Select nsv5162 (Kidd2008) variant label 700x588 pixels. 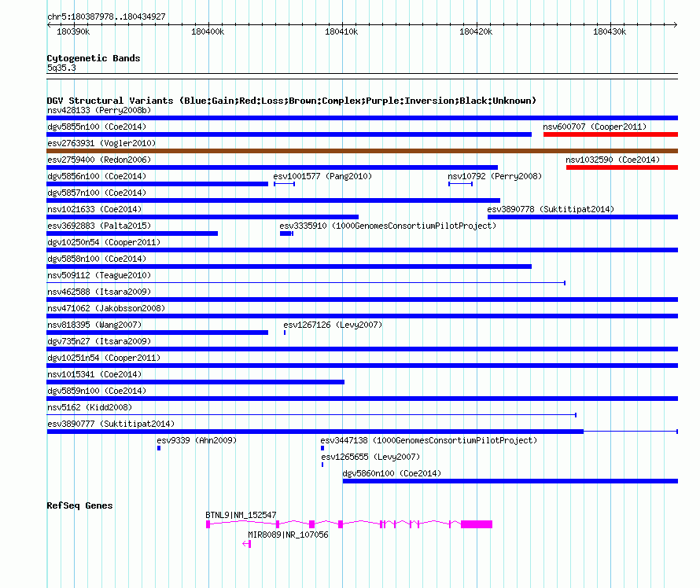pos(90,407)
